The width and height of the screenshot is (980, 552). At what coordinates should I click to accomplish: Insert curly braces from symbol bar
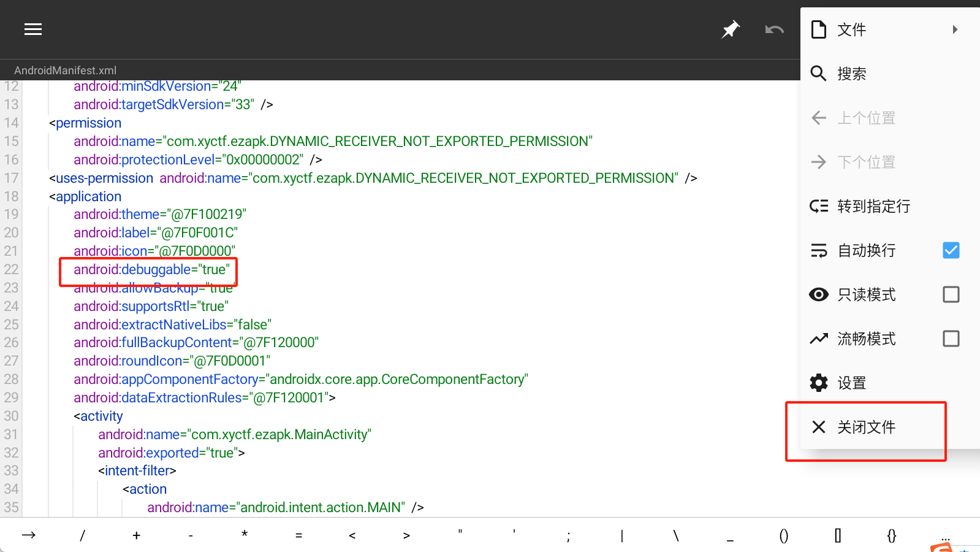click(x=892, y=535)
